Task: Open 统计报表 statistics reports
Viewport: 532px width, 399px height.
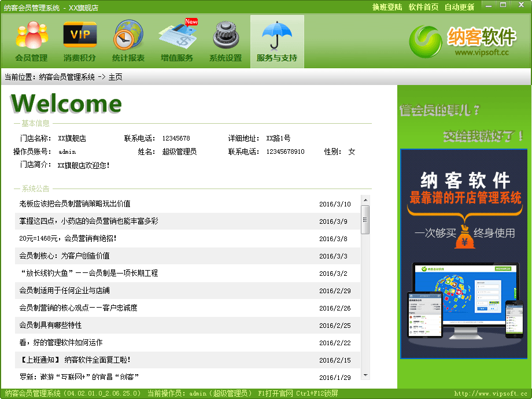Action: 128,41
